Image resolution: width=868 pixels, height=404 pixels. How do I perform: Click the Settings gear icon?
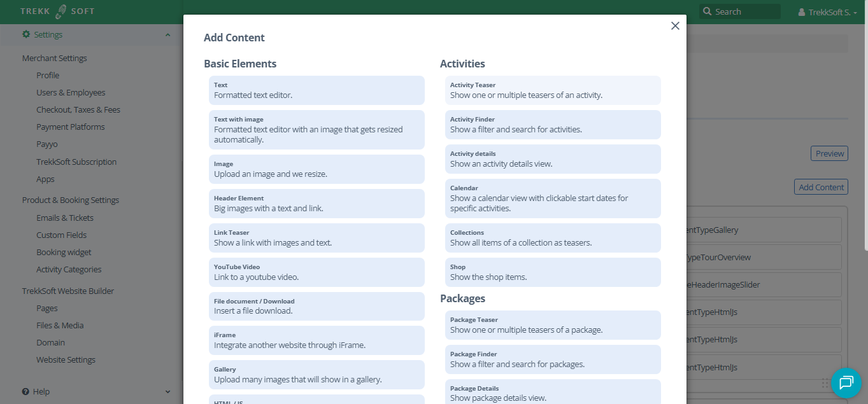coord(26,34)
